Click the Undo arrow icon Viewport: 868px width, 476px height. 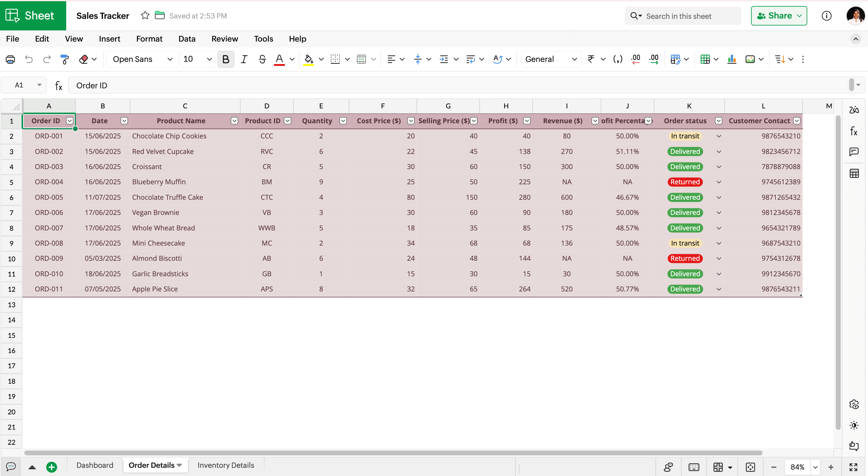pyautogui.click(x=29, y=59)
